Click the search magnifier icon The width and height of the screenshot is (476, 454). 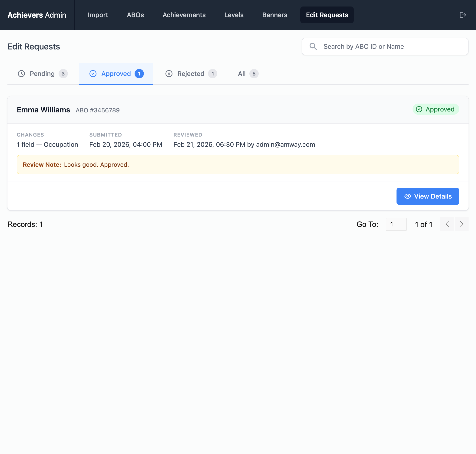(313, 46)
